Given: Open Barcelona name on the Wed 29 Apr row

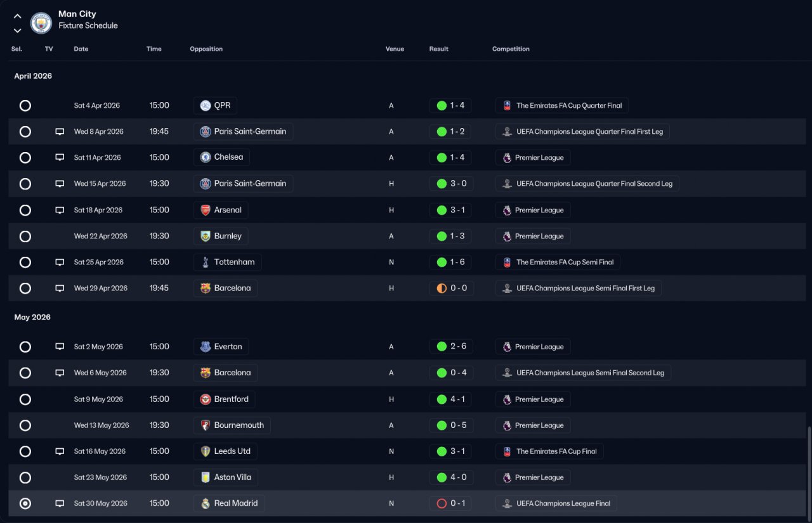Looking at the screenshot, I should [232, 288].
